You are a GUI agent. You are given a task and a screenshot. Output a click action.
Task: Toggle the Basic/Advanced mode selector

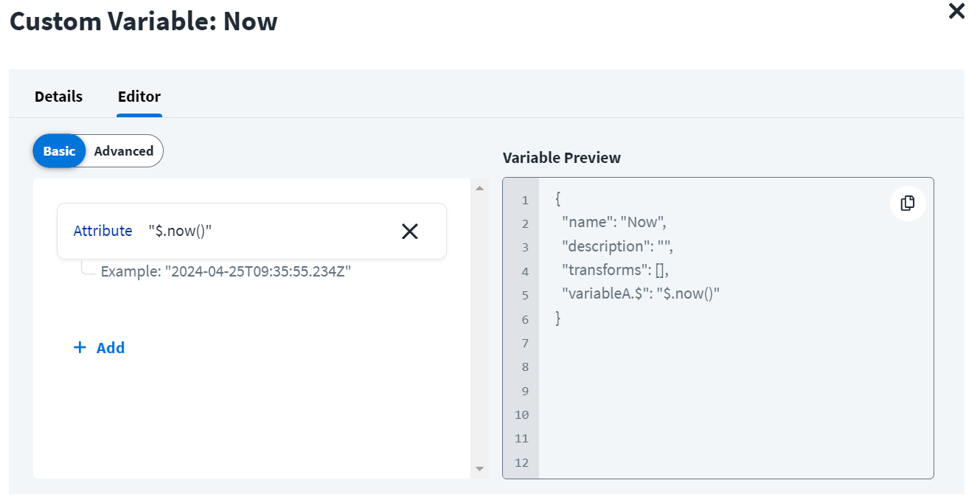[x=97, y=150]
